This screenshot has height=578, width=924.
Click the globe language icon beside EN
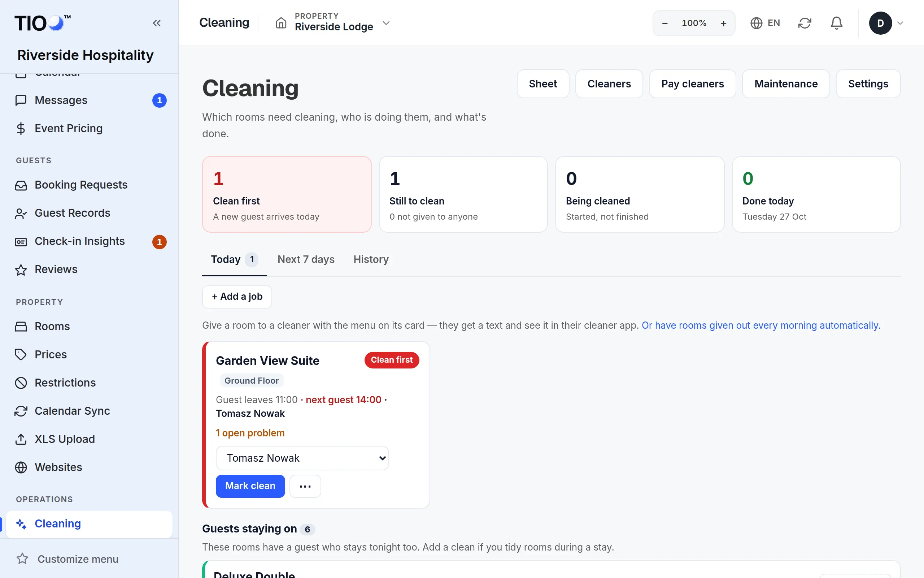pyautogui.click(x=756, y=23)
